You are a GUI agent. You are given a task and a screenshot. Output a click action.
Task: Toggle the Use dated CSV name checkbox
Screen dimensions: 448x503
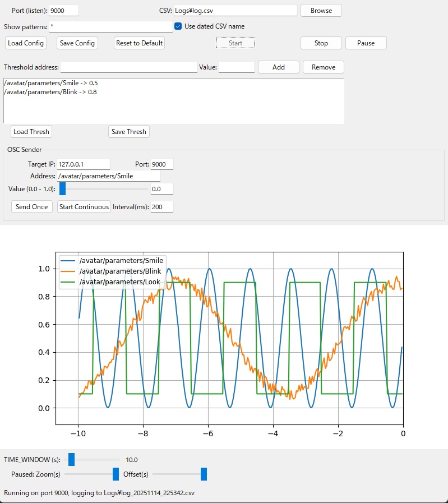point(178,26)
